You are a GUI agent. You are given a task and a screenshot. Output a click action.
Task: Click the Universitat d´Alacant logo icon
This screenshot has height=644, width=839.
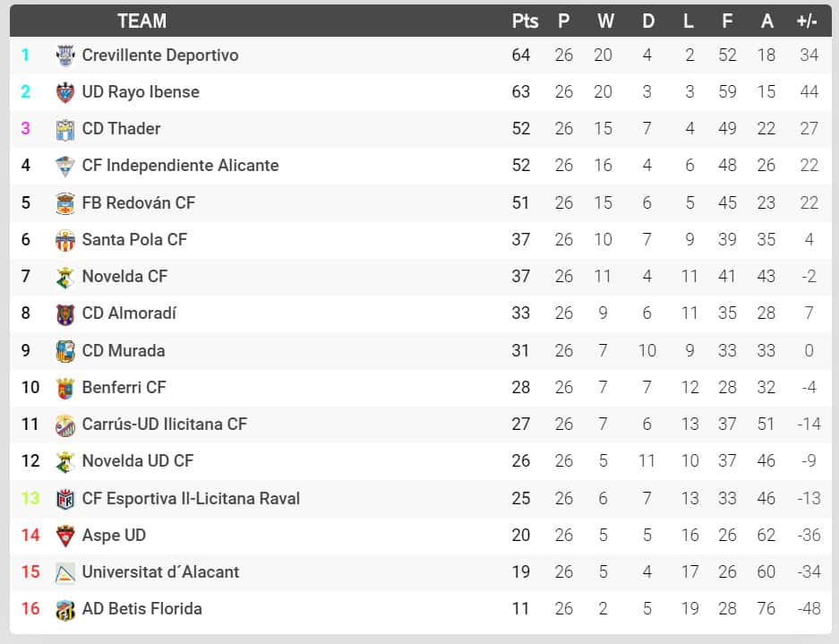click(x=65, y=572)
